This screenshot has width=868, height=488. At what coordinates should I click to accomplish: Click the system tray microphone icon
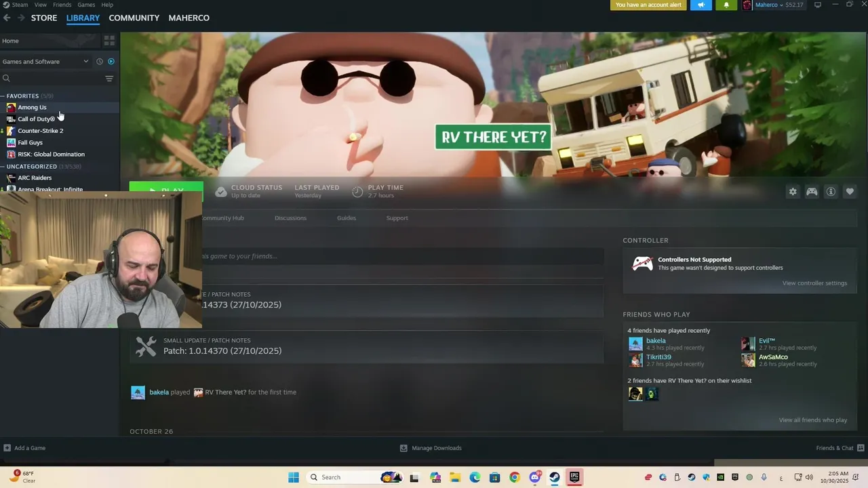pos(764,477)
